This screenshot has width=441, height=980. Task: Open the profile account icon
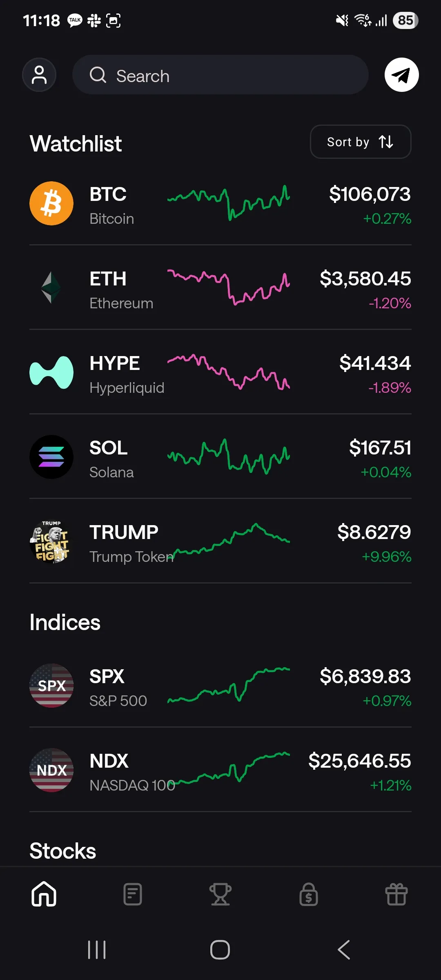tap(39, 75)
